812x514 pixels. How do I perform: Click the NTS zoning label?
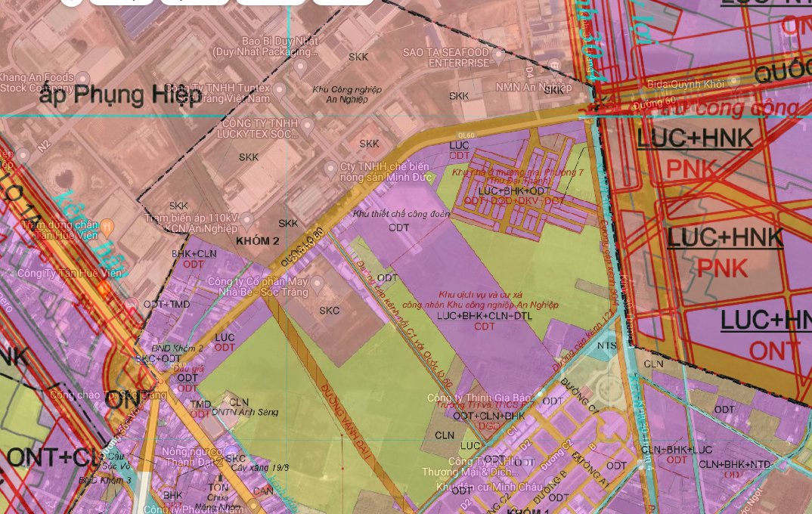tap(607, 345)
